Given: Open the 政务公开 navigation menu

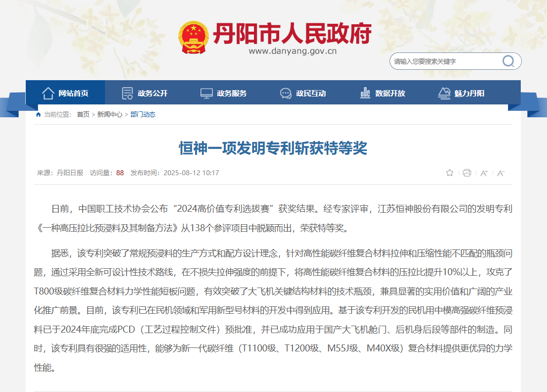Looking at the screenshot, I should point(152,93).
